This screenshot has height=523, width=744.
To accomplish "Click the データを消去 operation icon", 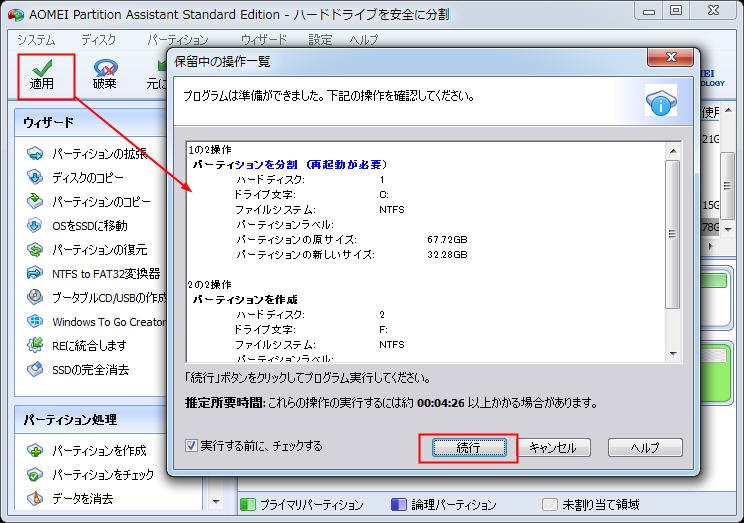I will click(35, 498).
